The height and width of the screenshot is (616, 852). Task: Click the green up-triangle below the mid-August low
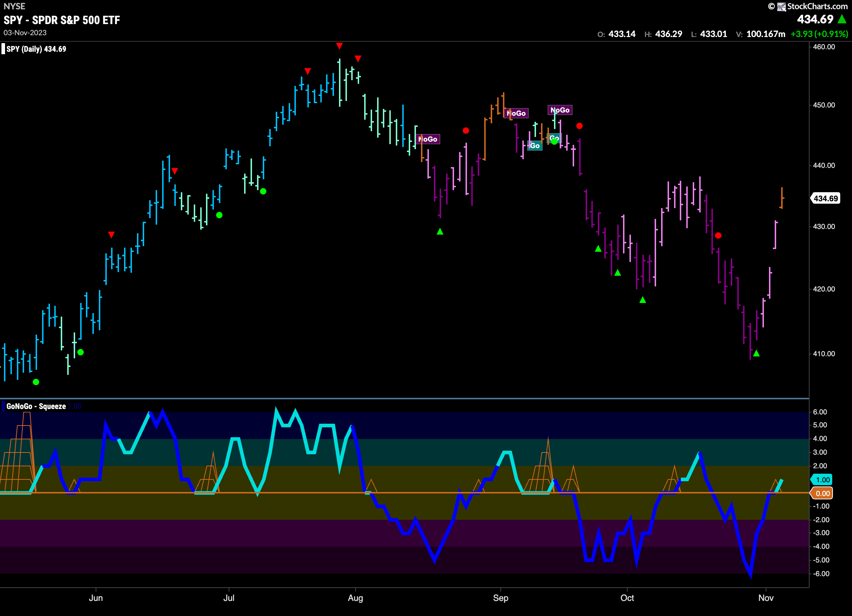click(440, 232)
